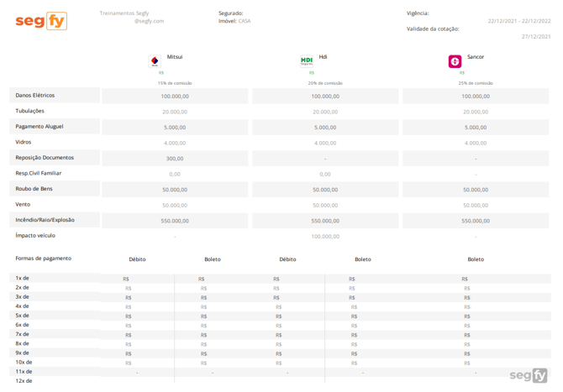This screenshot has width=563, height=392.
Task: Select the Sancor column header name
Action: point(476,57)
